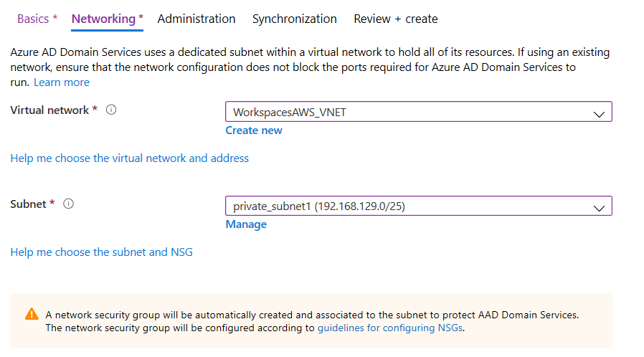Open the private_subnet1 combo box
This screenshot has width=644, height=357.
[x=409, y=206]
